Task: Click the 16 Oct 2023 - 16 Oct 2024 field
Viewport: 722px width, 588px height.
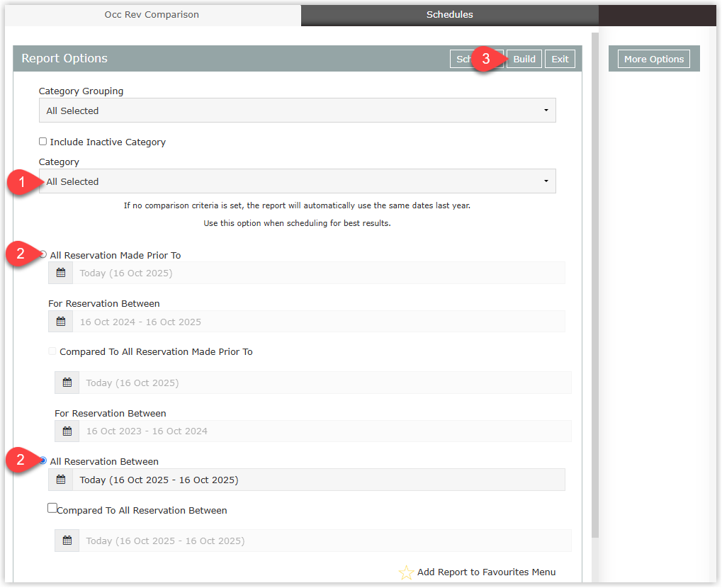Action: [325, 431]
